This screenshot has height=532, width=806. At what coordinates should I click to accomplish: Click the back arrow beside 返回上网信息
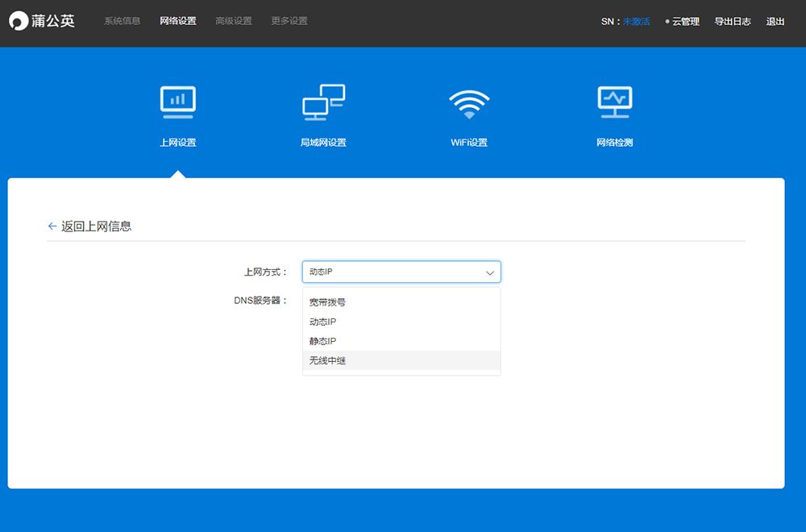52,227
